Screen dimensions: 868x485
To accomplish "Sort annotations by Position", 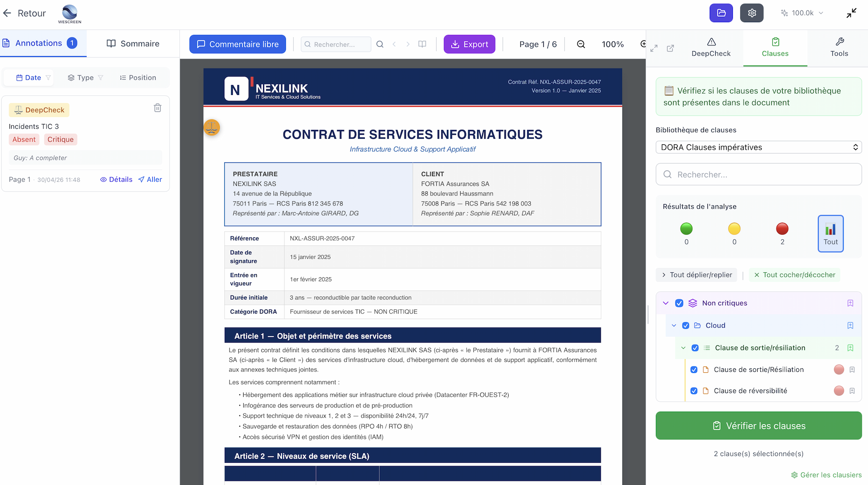I will click(x=138, y=78).
